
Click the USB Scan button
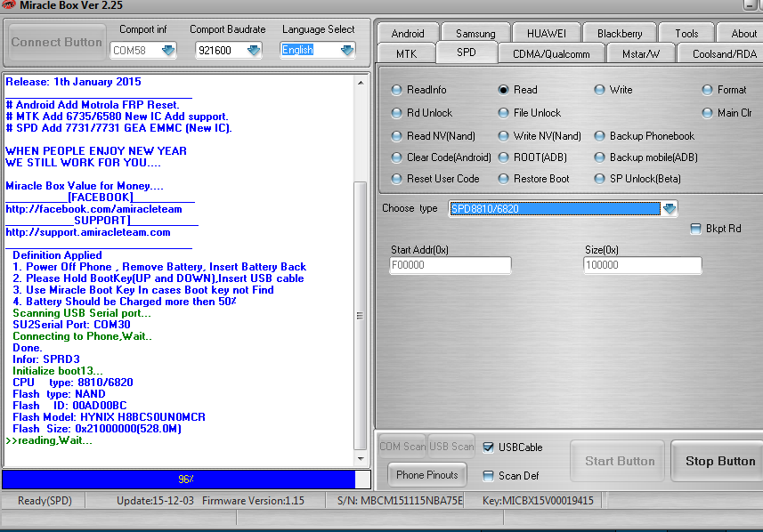click(x=451, y=447)
